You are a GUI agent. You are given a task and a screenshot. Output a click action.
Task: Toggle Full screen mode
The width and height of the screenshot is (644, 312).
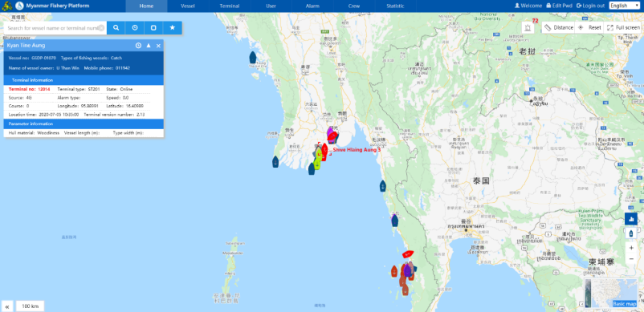click(x=622, y=27)
